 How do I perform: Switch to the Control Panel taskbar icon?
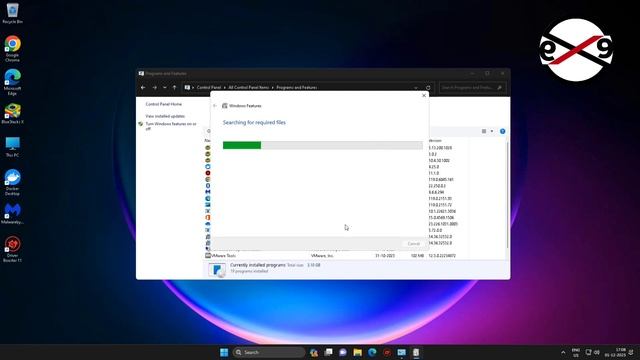tap(402, 352)
